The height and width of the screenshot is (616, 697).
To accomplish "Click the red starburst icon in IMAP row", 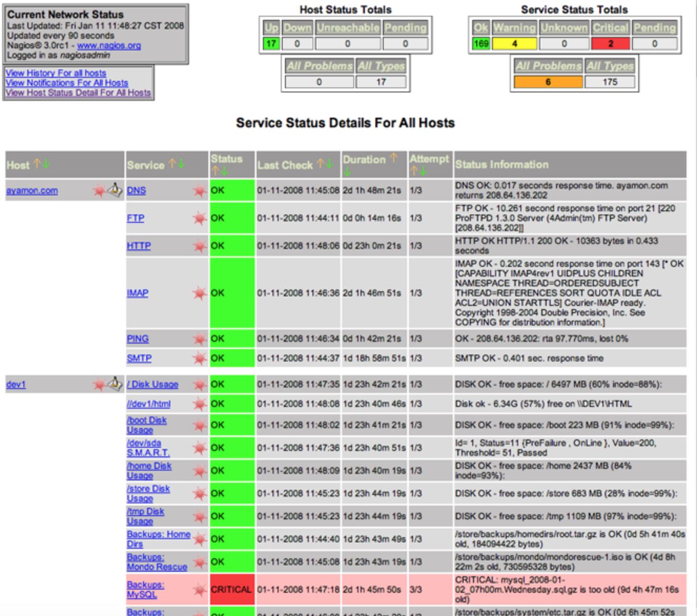I will [199, 293].
